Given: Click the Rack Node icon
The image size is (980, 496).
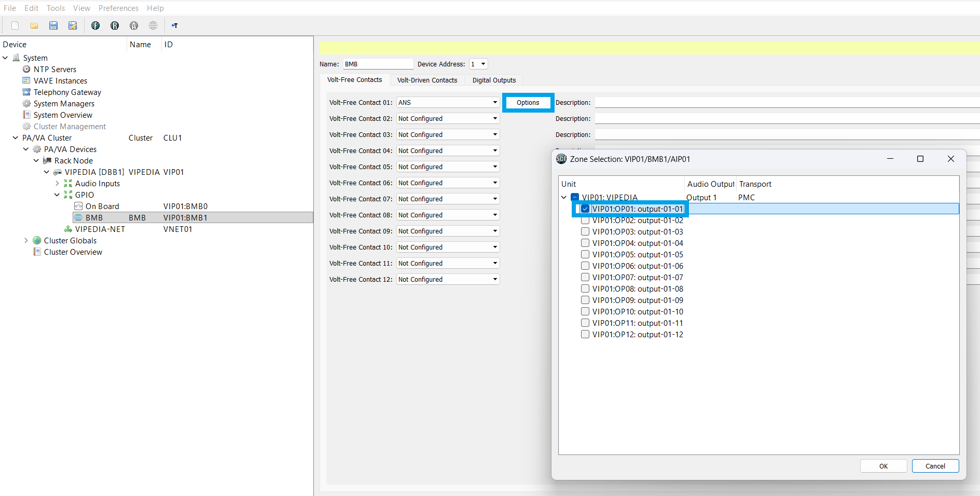Looking at the screenshot, I should (47, 160).
